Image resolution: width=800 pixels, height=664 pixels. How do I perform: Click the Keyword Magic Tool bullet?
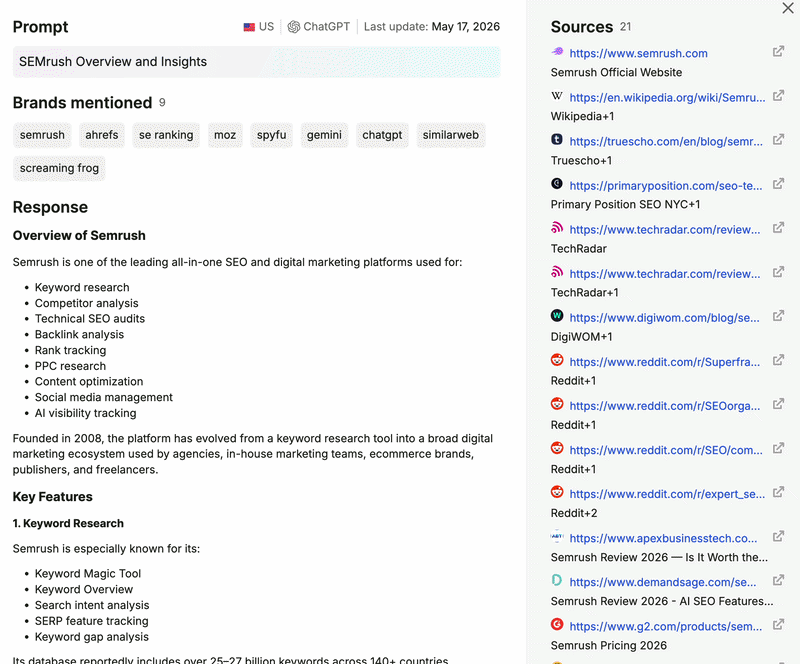point(88,574)
